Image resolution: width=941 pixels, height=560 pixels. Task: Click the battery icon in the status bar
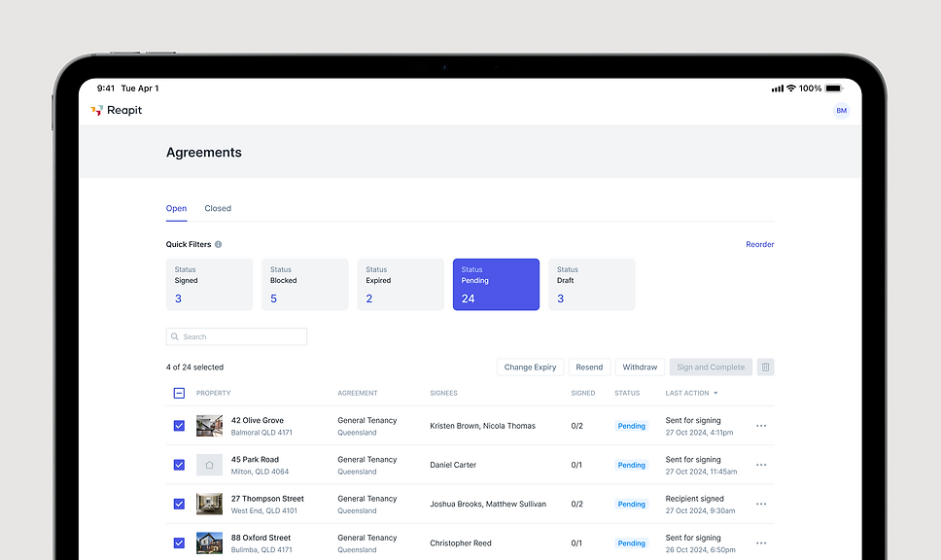[834, 88]
